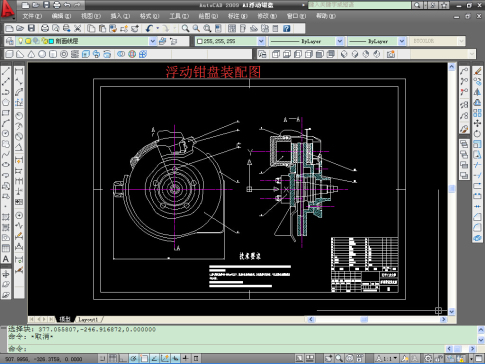
Task: Open the Undo history dropdown arrow
Action: (x=158, y=28)
